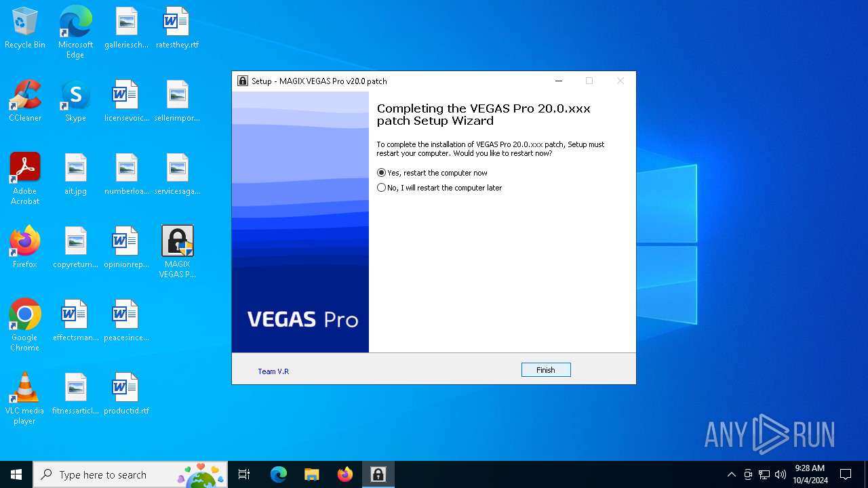Show hidden system tray icons
This screenshot has height=488, width=868.
coord(731,474)
